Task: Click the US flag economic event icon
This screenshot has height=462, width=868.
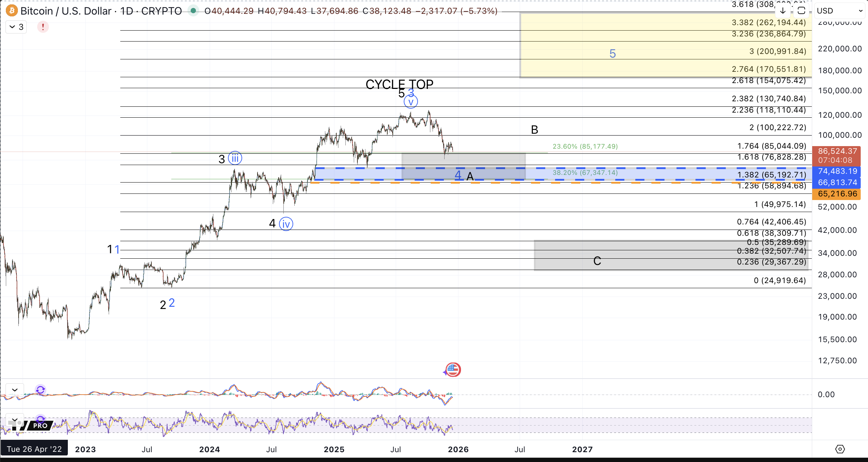Action: (x=453, y=370)
